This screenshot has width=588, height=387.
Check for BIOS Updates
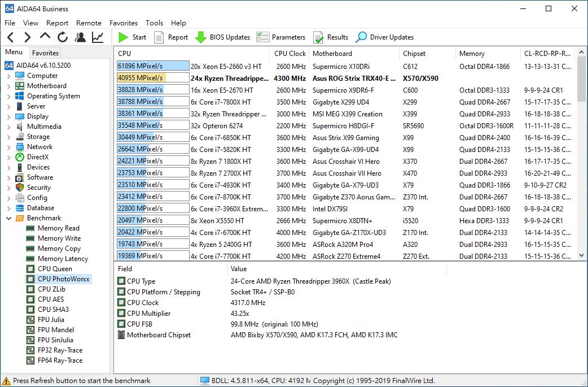222,37
